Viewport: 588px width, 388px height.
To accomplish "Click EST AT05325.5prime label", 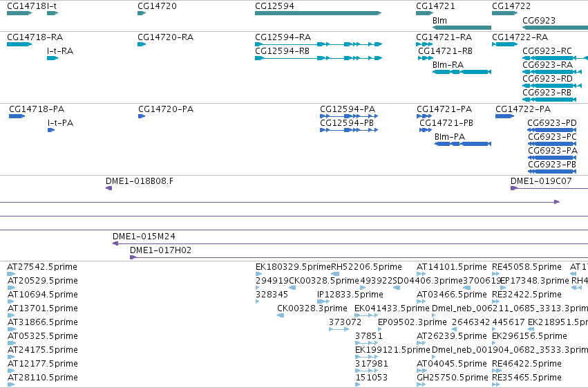I will tap(42, 336).
